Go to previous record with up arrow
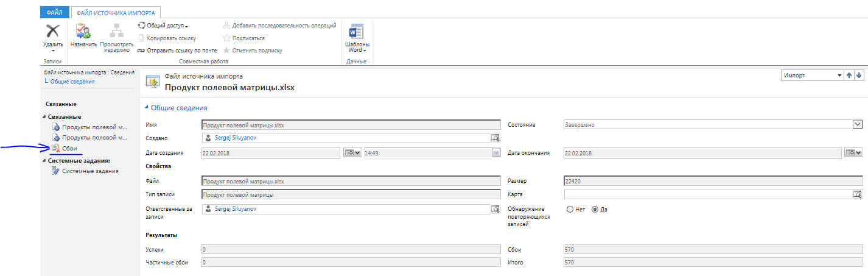The height and width of the screenshot is (276, 868). tap(849, 76)
